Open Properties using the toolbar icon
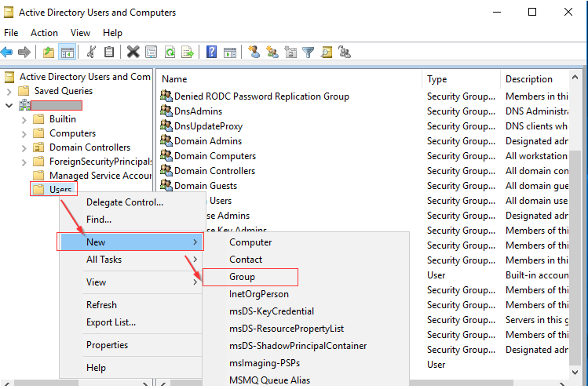This screenshot has height=389, width=588. coord(152,52)
